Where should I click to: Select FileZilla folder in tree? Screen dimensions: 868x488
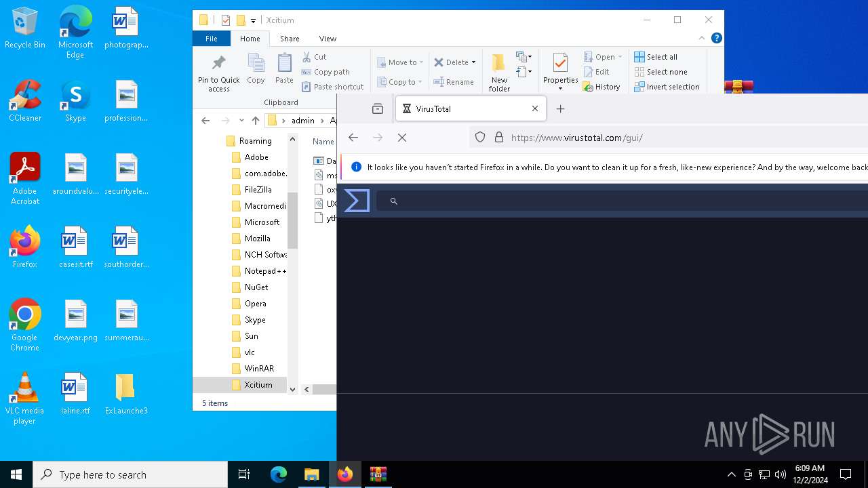click(258, 190)
